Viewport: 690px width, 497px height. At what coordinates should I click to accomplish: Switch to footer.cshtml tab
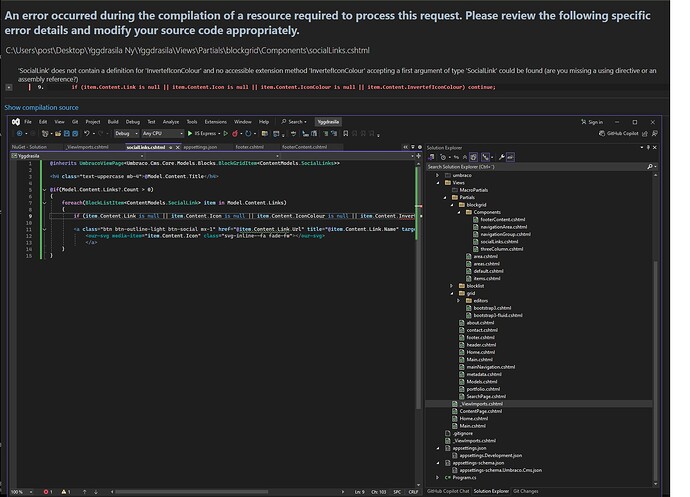pyautogui.click(x=250, y=147)
